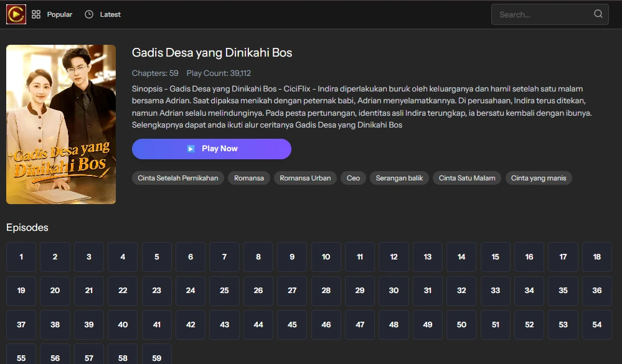The width and height of the screenshot is (622, 364).
Task: Open the Ceo genre tag
Action: coord(352,177)
